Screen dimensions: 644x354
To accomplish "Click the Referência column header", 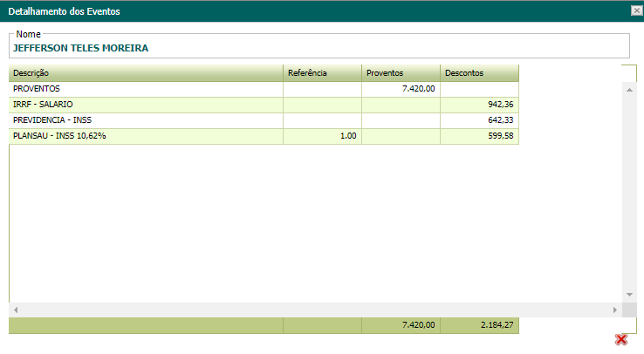I will (322, 73).
